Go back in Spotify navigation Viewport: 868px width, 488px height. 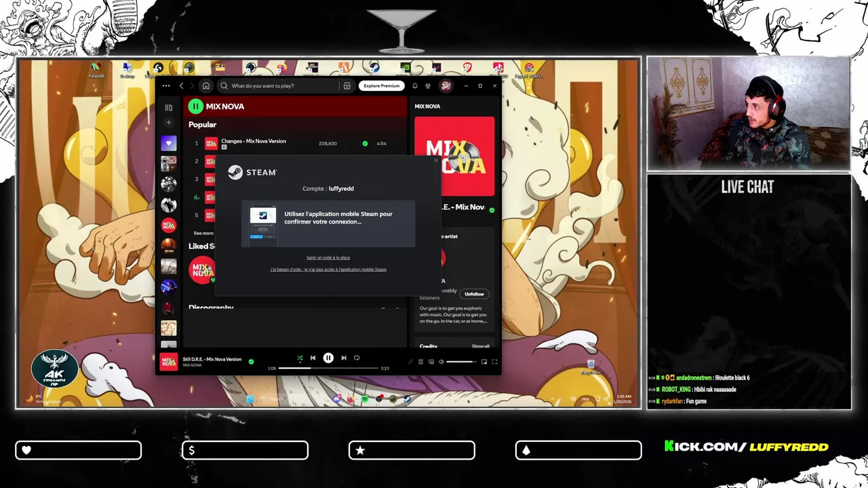(181, 86)
